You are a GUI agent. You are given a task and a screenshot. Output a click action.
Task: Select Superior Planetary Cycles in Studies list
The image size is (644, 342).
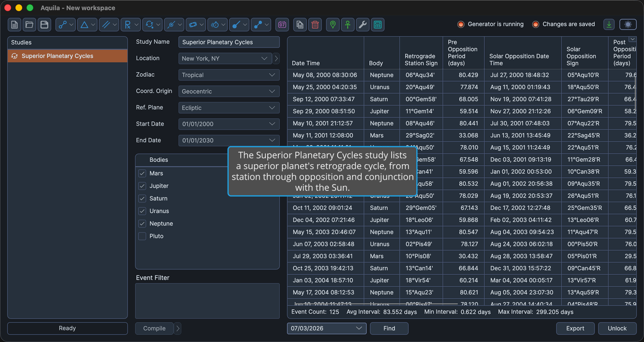[68, 56]
